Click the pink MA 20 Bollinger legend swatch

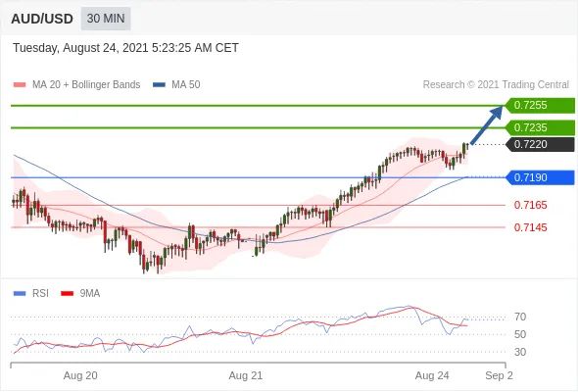pyautogui.click(x=20, y=85)
